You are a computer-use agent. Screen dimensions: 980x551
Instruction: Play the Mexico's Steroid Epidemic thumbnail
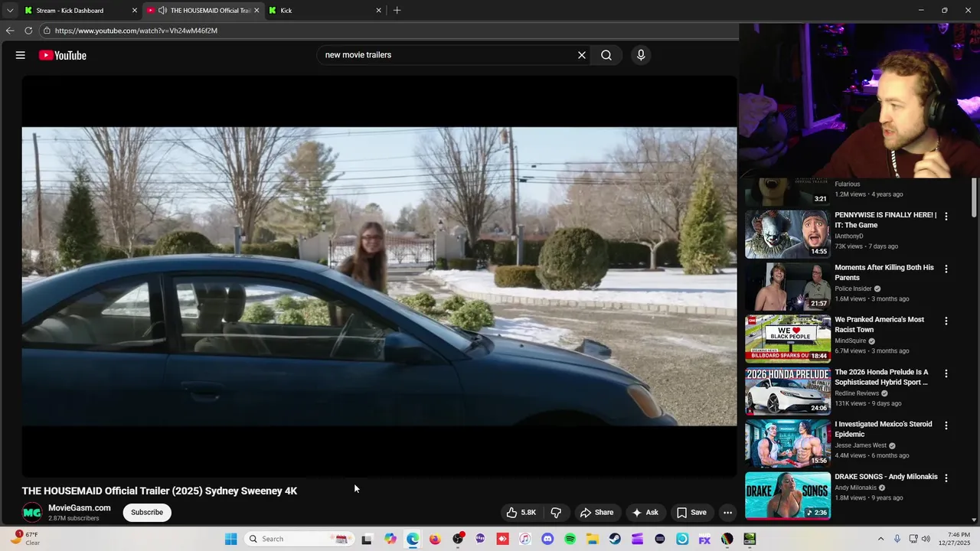pos(788,443)
